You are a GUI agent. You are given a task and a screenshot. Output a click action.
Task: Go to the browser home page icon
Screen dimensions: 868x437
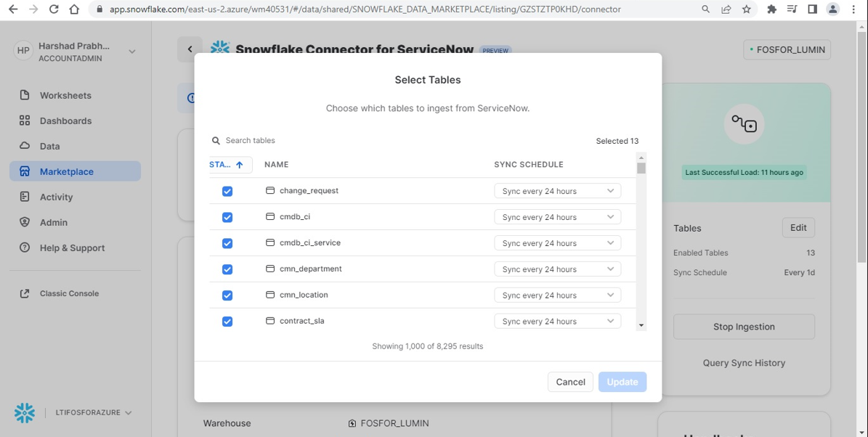[x=74, y=9]
